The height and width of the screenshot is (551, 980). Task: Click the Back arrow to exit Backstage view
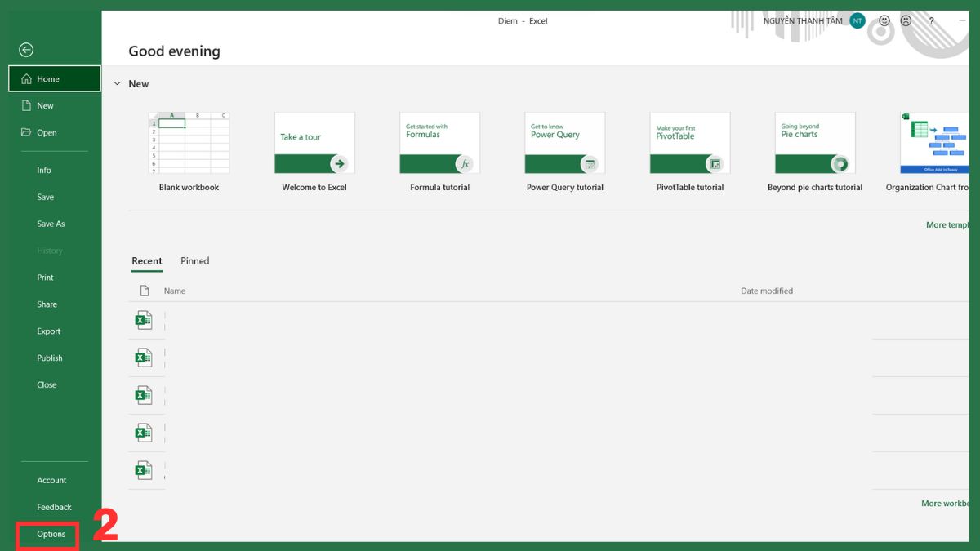tap(26, 50)
